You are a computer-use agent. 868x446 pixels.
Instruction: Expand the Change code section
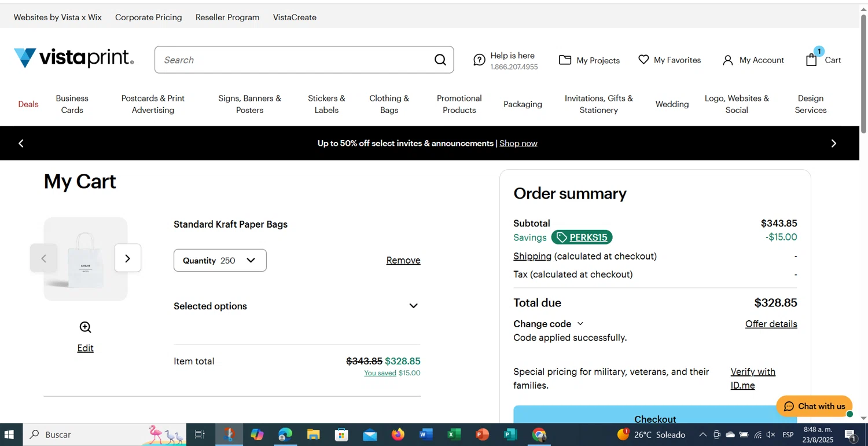[x=549, y=324]
